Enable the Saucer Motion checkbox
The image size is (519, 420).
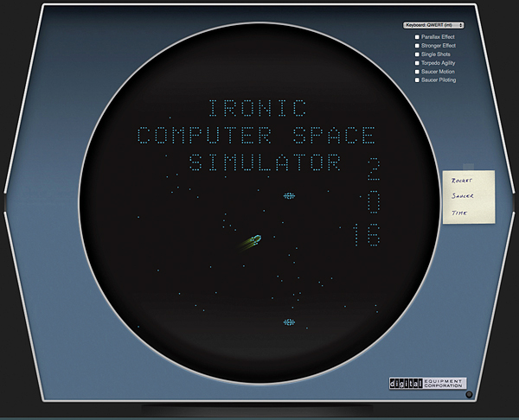[x=417, y=72]
